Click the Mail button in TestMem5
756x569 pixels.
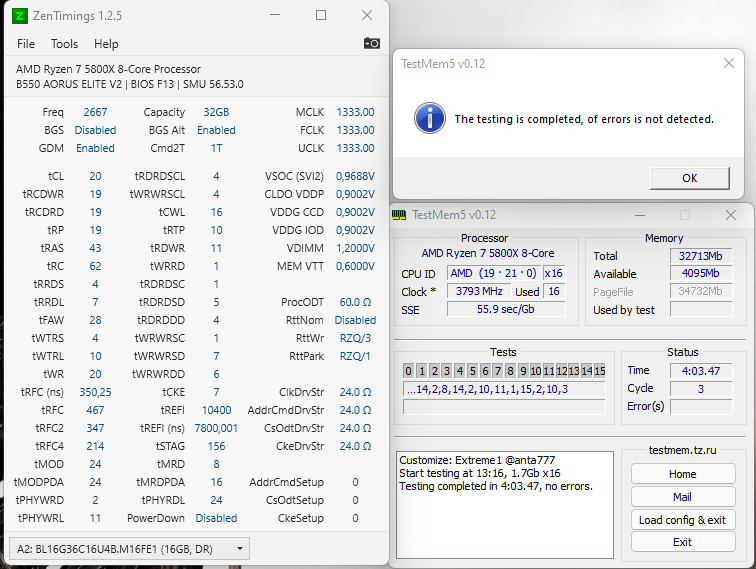pyautogui.click(x=683, y=497)
